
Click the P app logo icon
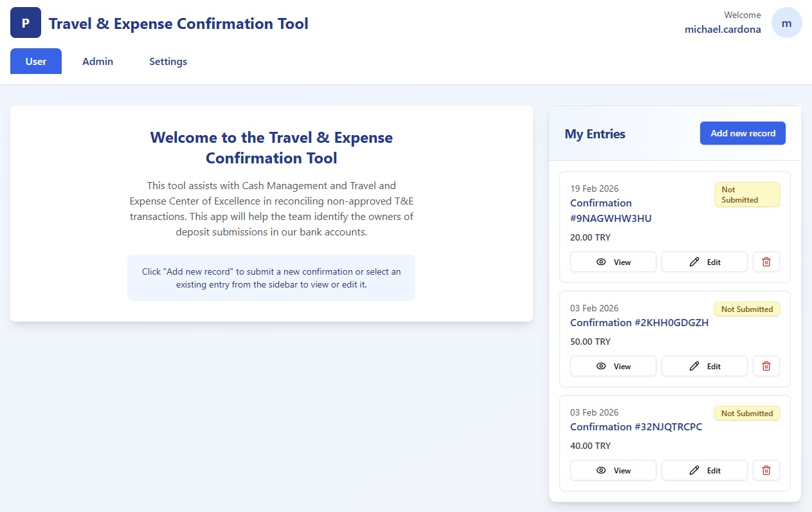pos(26,23)
